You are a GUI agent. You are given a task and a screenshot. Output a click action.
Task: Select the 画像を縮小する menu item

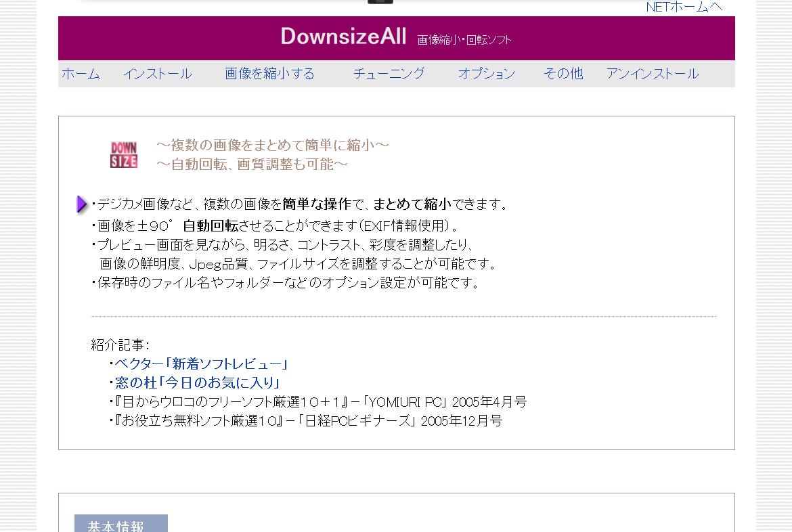click(x=269, y=74)
